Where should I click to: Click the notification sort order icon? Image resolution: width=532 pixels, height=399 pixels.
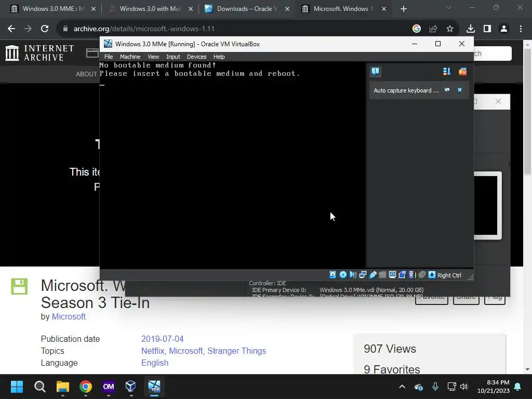(x=446, y=72)
